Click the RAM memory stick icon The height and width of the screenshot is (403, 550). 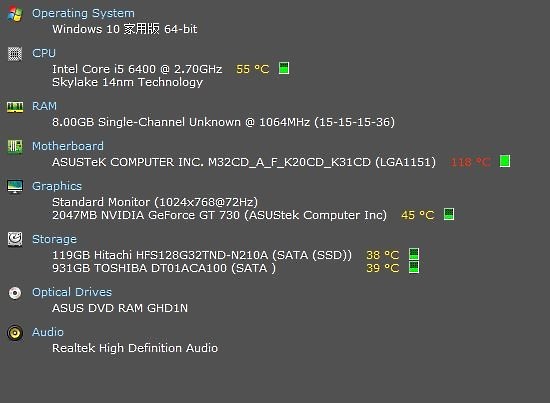coord(15,107)
